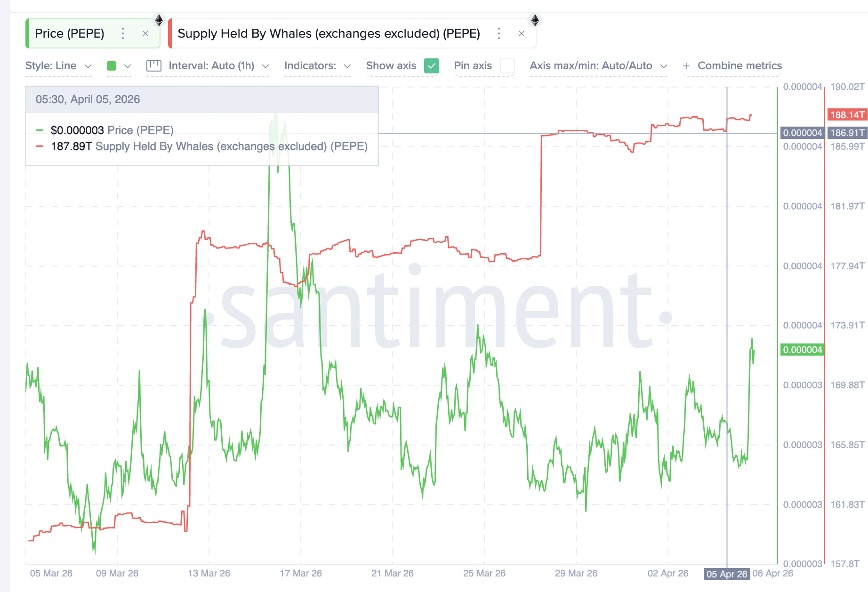Expand the Indicators dropdown

(317, 66)
